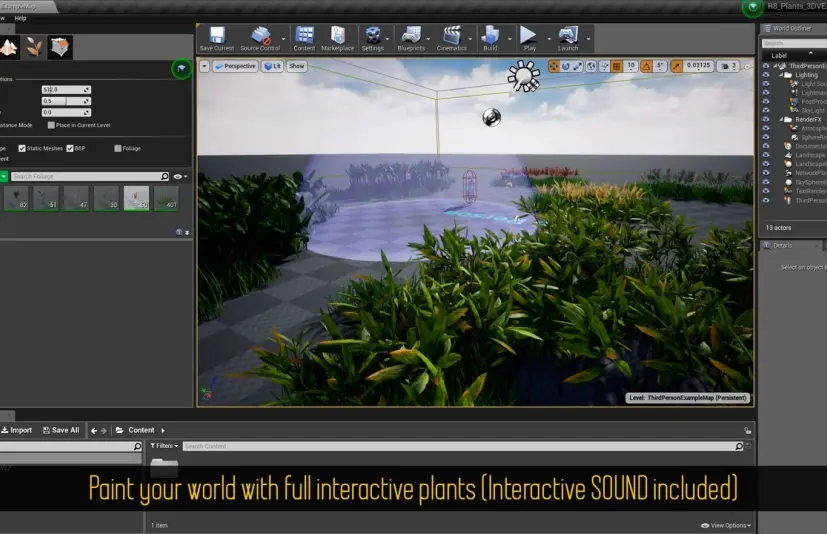Open the Show flags menu
The height and width of the screenshot is (534, 827).
[297, 66]
